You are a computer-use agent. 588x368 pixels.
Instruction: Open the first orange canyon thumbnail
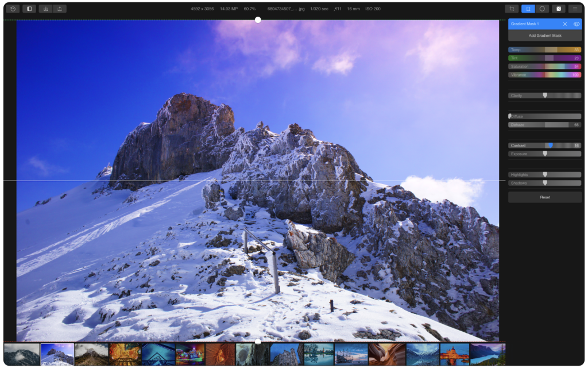point(220,354)
